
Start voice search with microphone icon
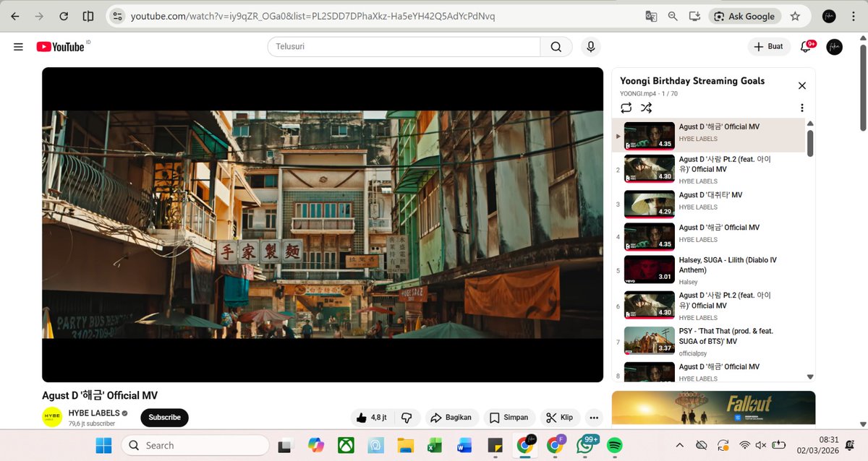tap(591, 47)
